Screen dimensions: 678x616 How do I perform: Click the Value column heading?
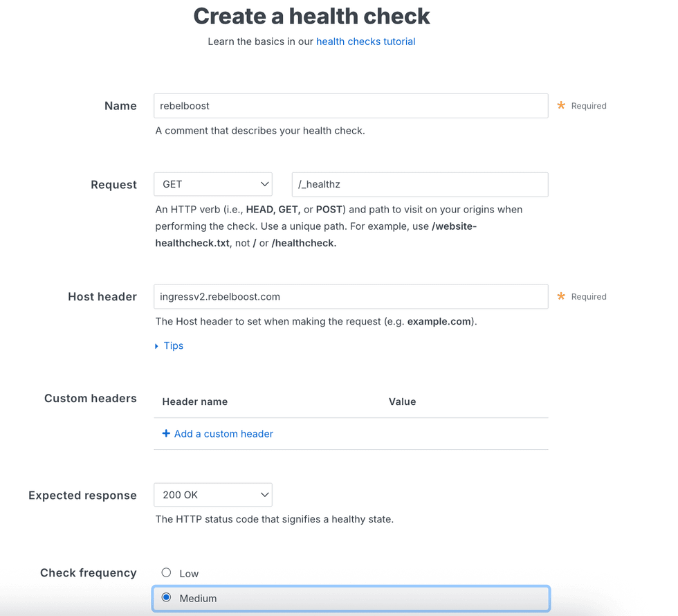click(402, 401)
